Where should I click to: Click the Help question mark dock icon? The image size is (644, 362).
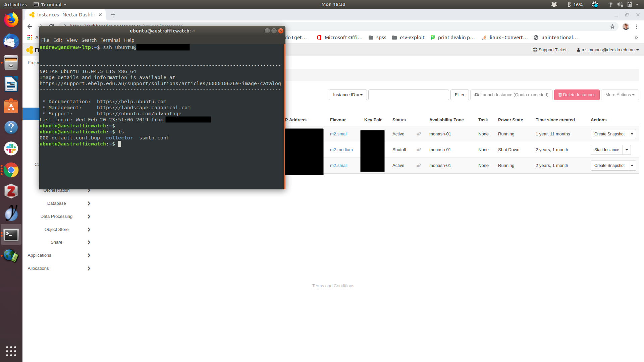pyautogui.click(x=11, y=127)
